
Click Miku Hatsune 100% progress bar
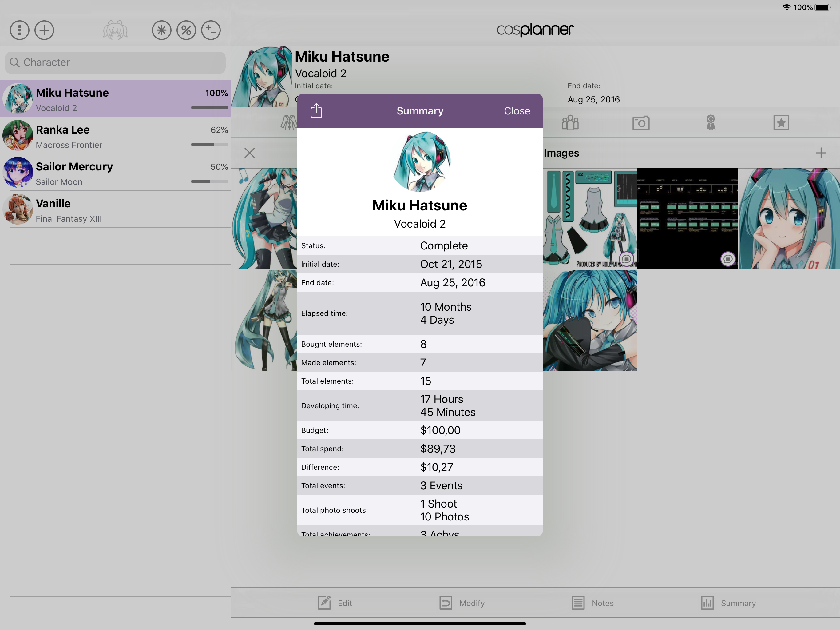pyautogui.click(x=209, y=108)
